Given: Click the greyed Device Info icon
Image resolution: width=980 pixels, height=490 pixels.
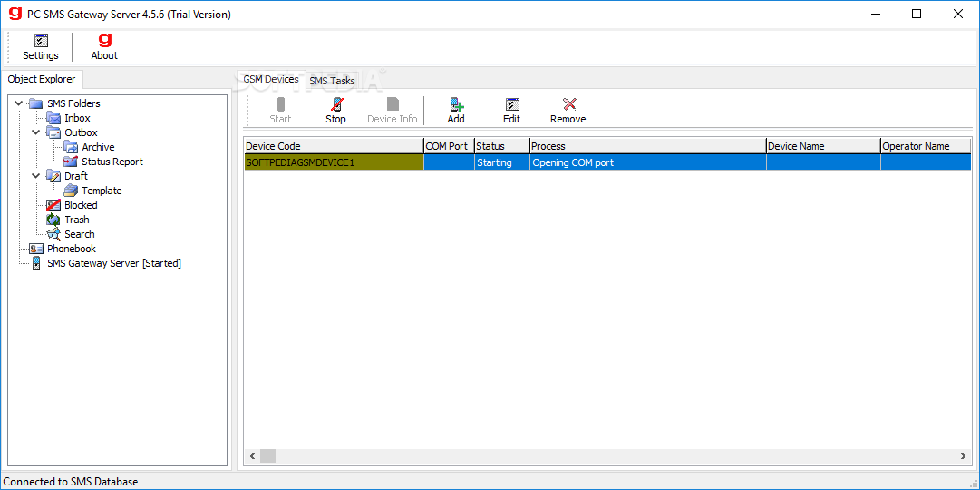Looking at the screenshot, I should point(393,103).
